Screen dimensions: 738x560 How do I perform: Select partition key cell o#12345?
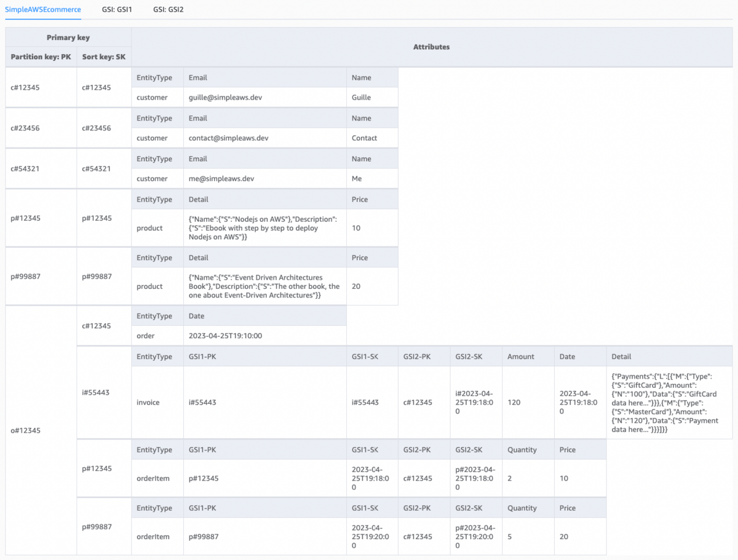tap(41, 430)
